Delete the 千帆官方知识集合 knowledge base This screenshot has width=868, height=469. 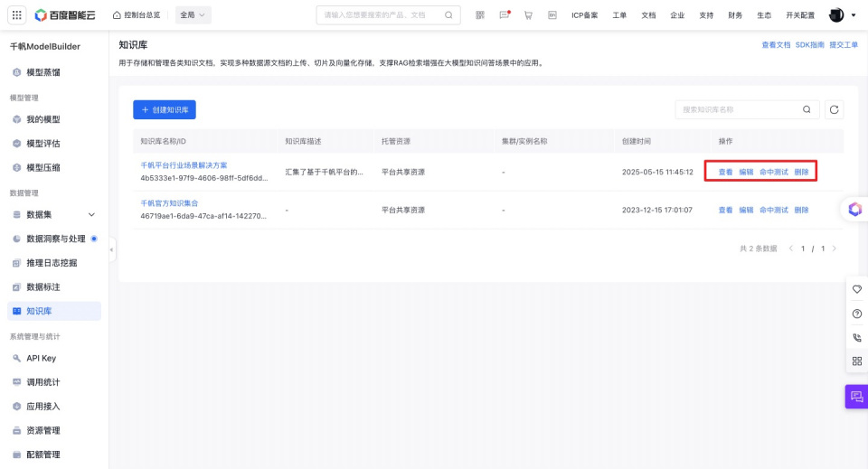(x=801, y=210)
